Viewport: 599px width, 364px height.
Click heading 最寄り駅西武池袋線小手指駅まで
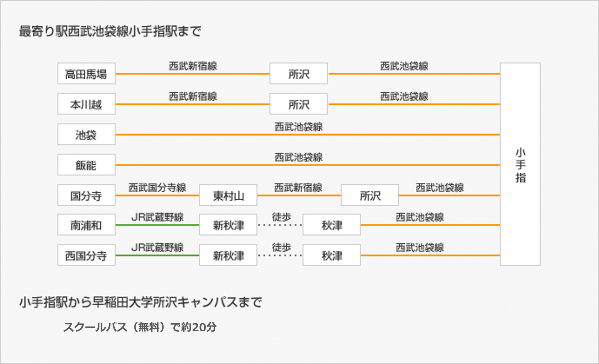pyautogui.click(x=110, y=31)
